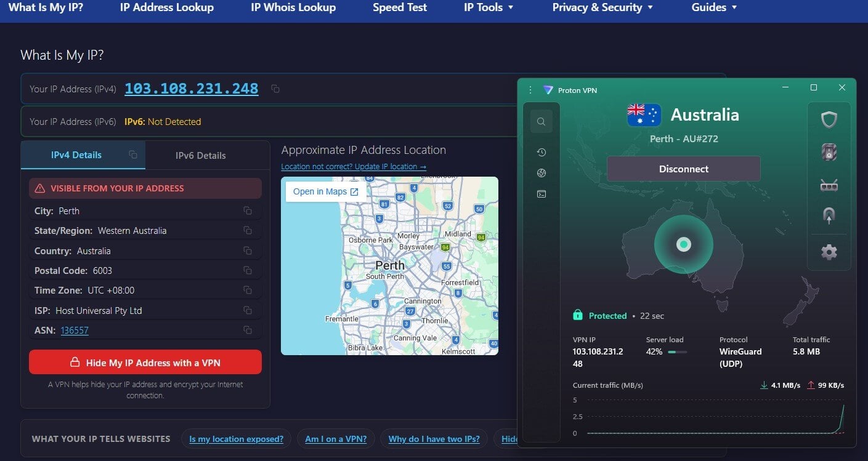868x461 pixels.
Task: Click Hide My IP Address with a VPN
Action: pyautogui.click(x=145, y=363)
